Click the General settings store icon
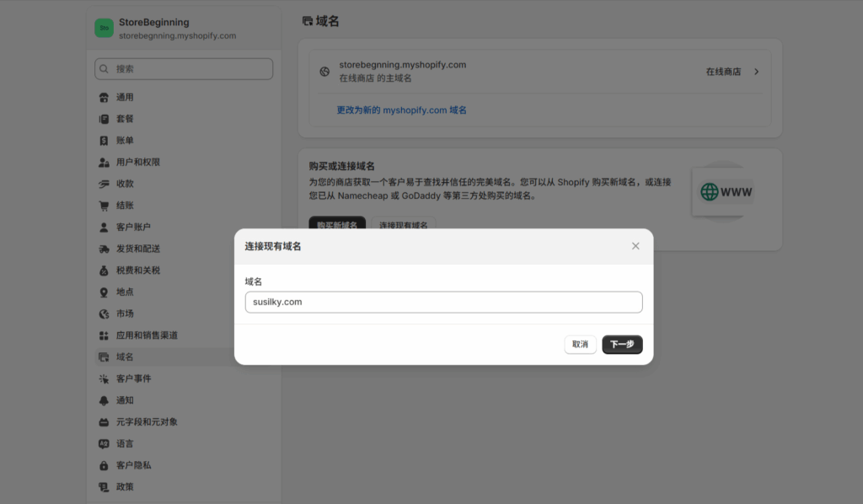The width and height of the screenshot is (863, 504). click(104, 97)
